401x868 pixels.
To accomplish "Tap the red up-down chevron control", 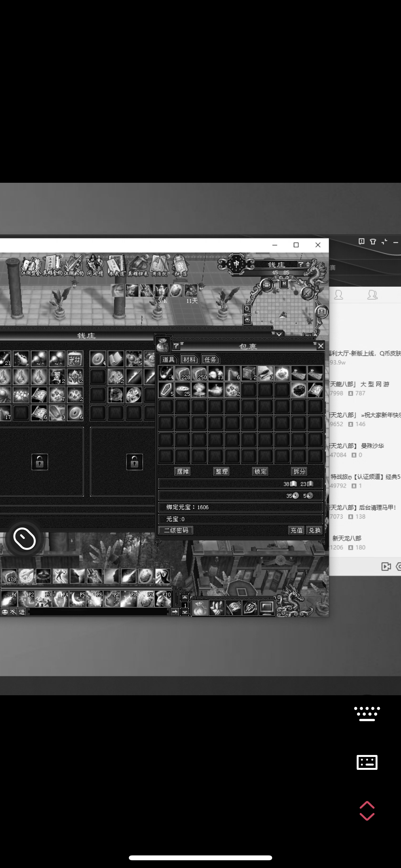I will click(x=367, y=811).
